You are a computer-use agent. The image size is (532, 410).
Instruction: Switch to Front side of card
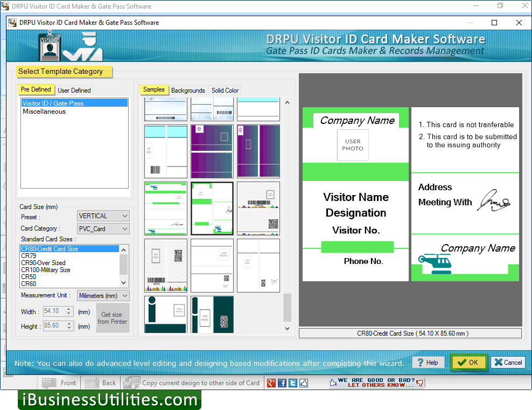click(x=59, y=383)
